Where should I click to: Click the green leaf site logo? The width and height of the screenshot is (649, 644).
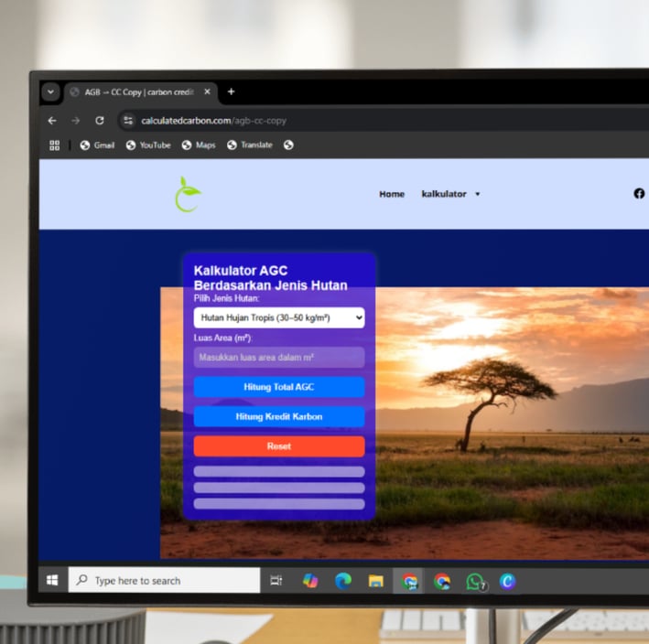[188, 194]
